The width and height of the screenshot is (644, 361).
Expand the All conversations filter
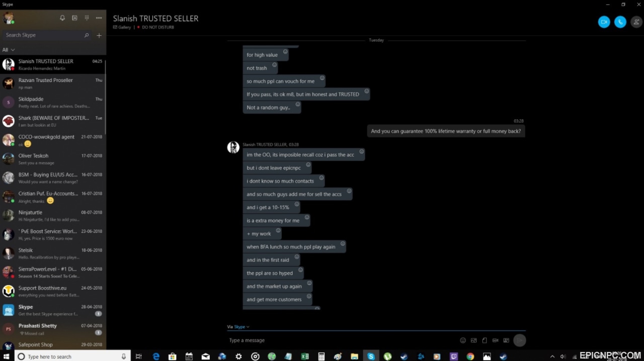(x=9, y=50)
